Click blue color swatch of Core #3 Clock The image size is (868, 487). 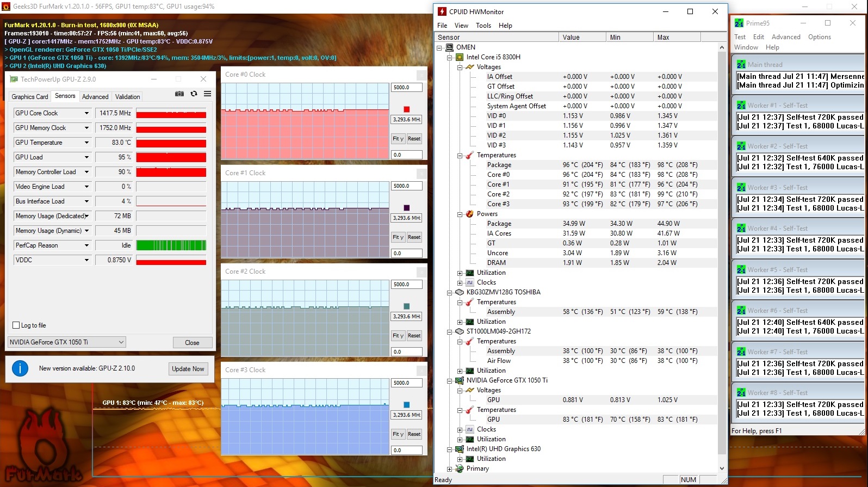(x=406, y=405)
